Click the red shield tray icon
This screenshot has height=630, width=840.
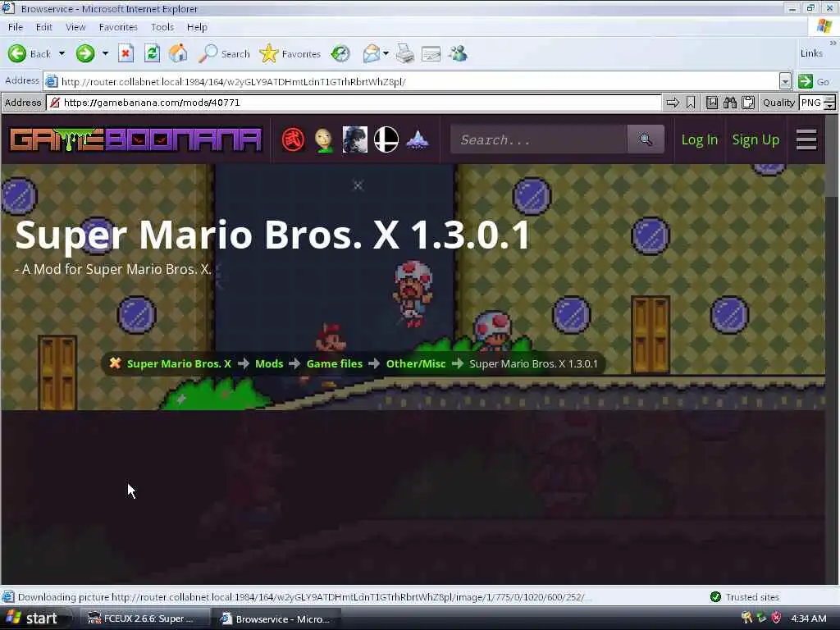776,618
